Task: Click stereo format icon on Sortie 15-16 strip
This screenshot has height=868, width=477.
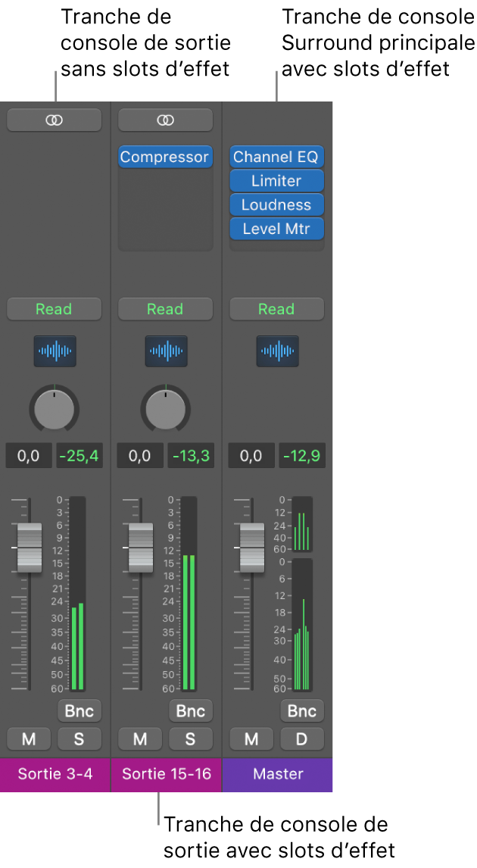Action: coord(165,120)
